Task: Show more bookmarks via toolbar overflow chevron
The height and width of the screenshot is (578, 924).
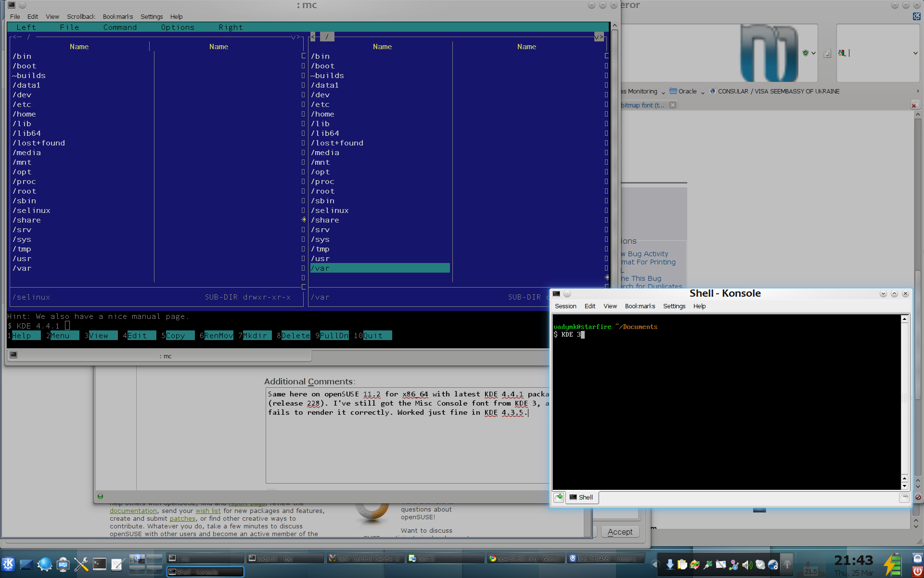Action: (918, 91)
